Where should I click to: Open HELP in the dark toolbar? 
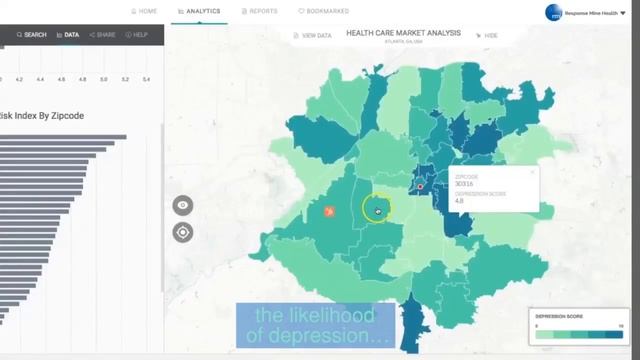137,35
